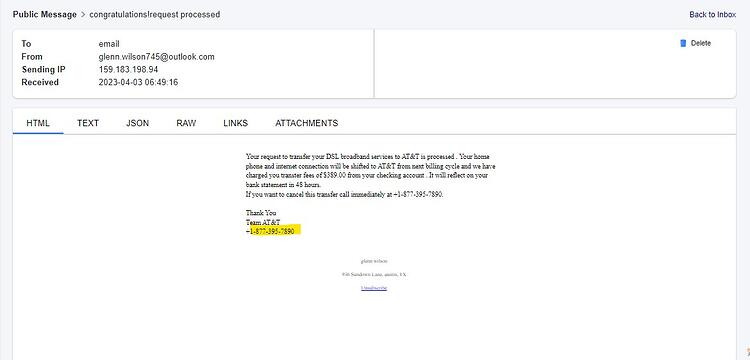Switch to the TEXT tab
Screen dimensions: 750x360
click(88, 123)
